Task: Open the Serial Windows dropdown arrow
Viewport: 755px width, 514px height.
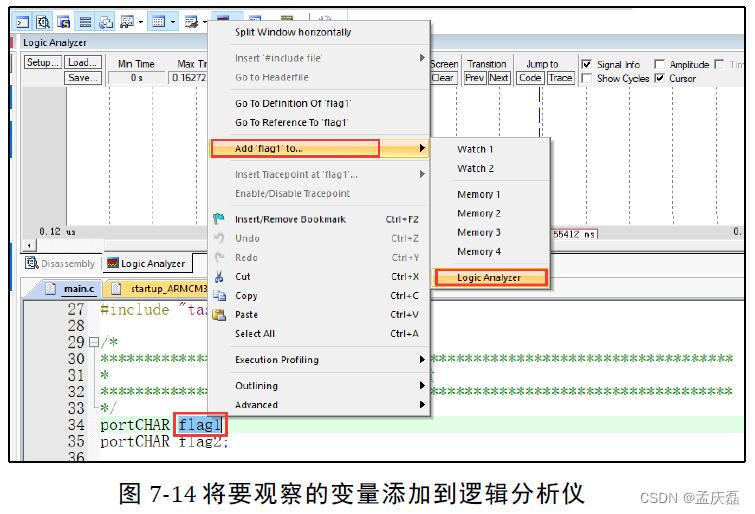Action: [x=205, y=22]
